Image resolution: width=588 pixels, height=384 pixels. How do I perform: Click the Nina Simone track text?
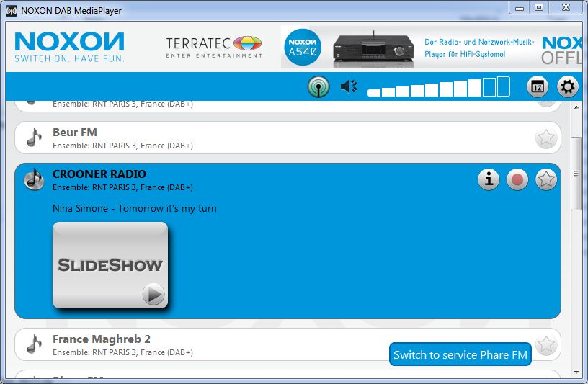(x=135, y=208)
